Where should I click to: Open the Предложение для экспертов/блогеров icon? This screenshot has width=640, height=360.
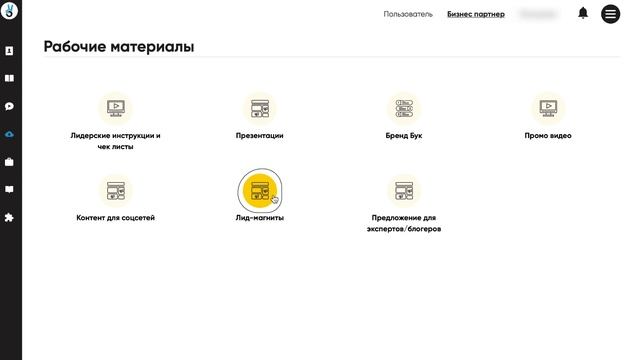[x=404, y=191]
